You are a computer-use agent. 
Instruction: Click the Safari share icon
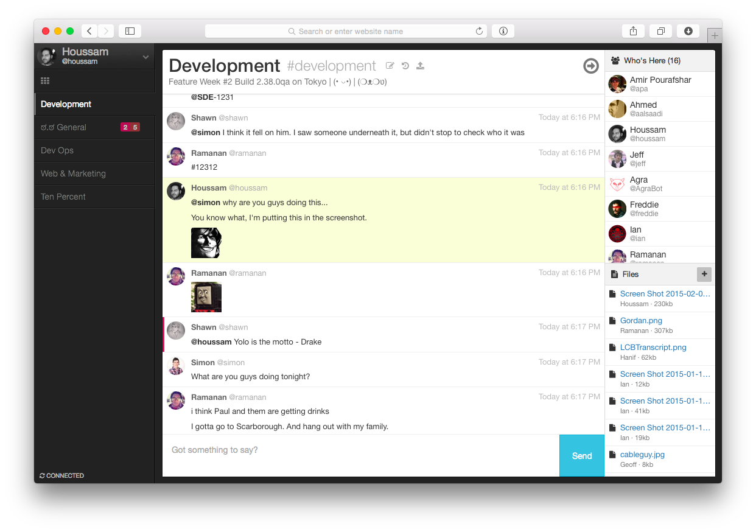tap(632, 30)
